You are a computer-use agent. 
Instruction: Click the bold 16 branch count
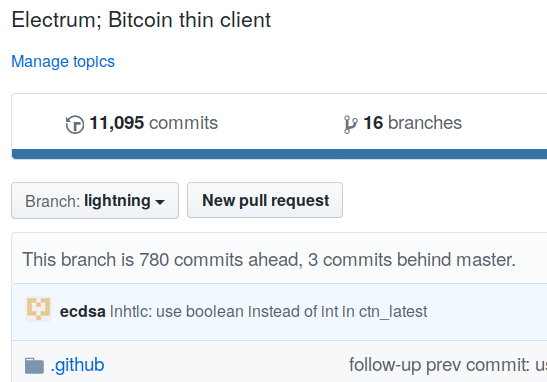[x=373, y=123]
